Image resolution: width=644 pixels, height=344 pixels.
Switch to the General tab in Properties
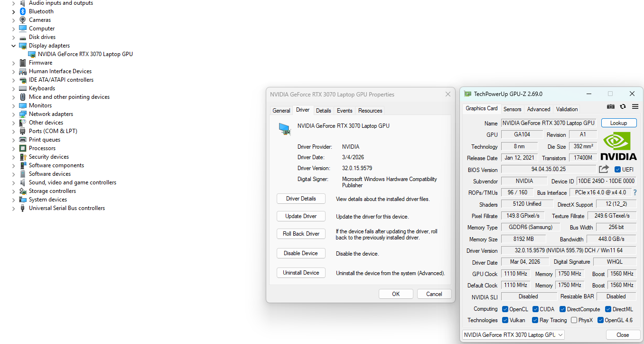click(x=281, y=111)
